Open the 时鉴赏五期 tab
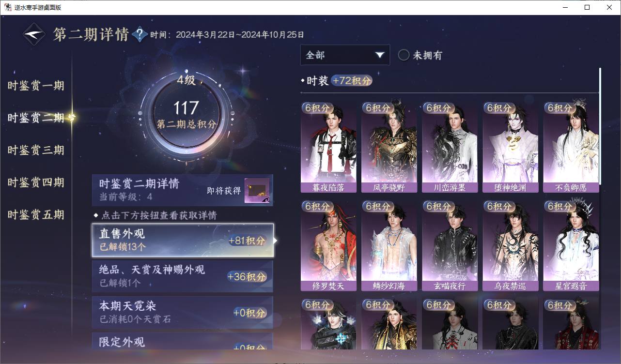Viewport: 621px width, 364px height. tap(36, 214)
